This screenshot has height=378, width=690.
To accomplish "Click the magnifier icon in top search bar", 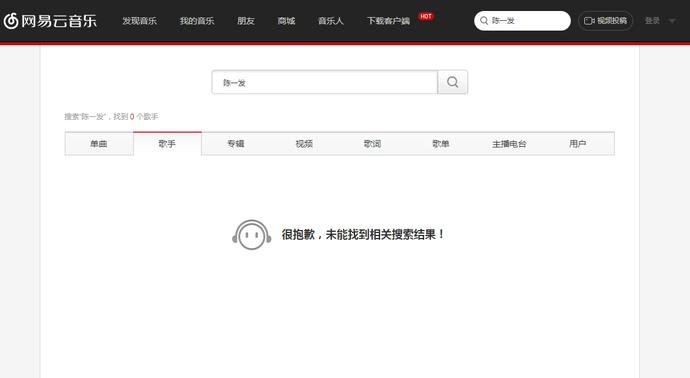I will point(484,21).
